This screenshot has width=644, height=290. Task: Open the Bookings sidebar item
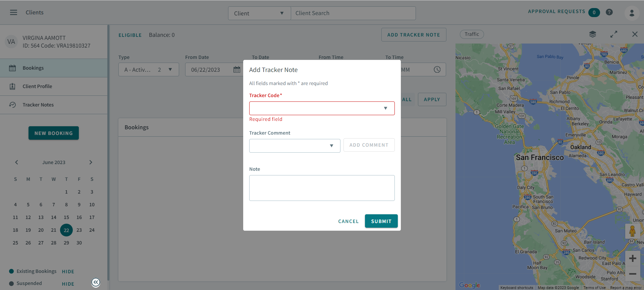54,68
